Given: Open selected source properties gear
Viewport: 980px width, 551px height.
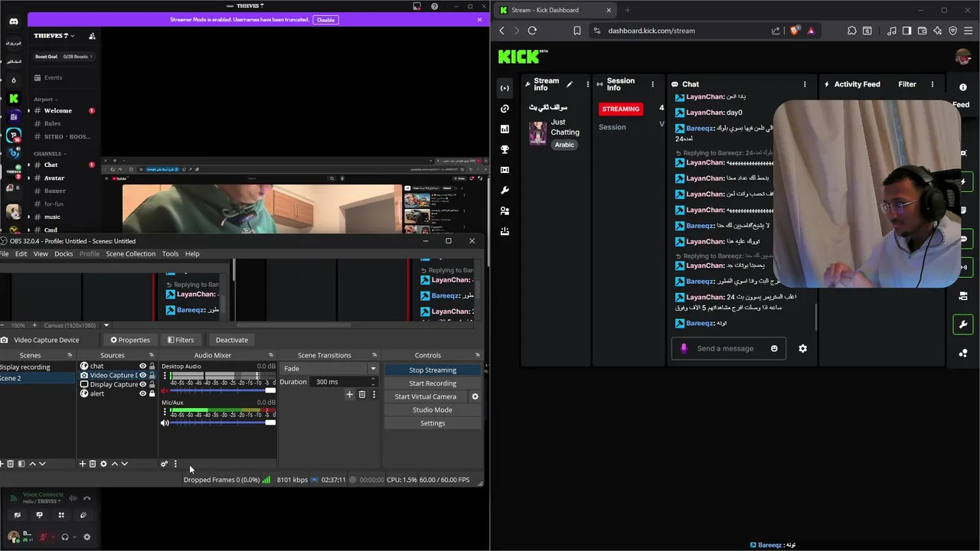Looking at the screenshot, I should [x=103, y=464].
